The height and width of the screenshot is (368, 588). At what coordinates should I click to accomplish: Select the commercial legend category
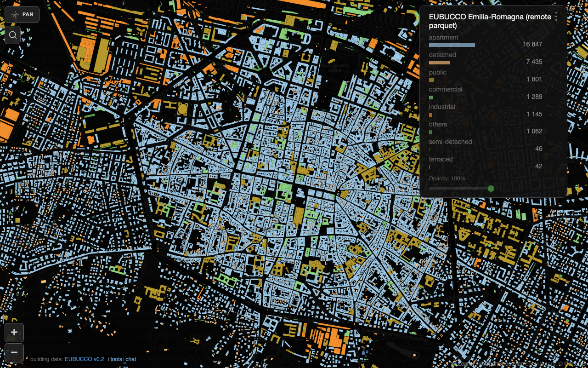pos(446,89)
